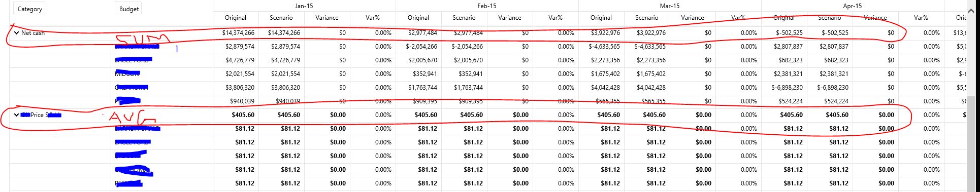Click the Jan-15 Original column header

[236, 18]
